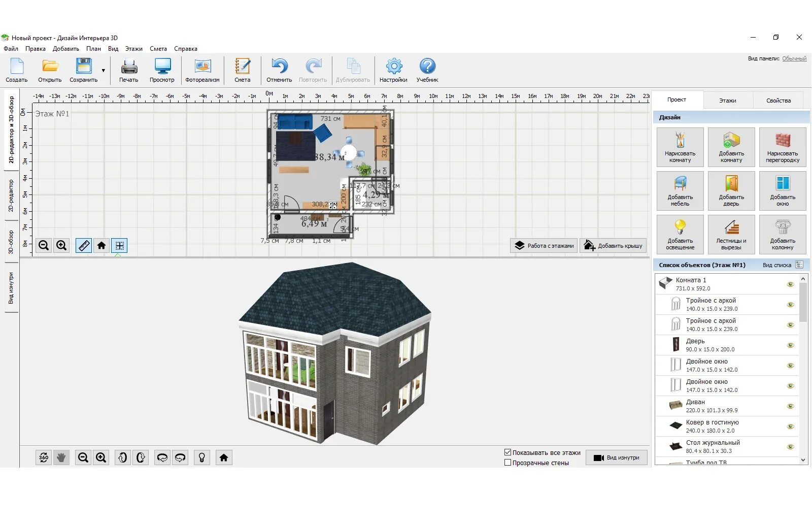The image size is (812, 524).
Task: Select Стол журнальный list item
Action: coord(727,447)
